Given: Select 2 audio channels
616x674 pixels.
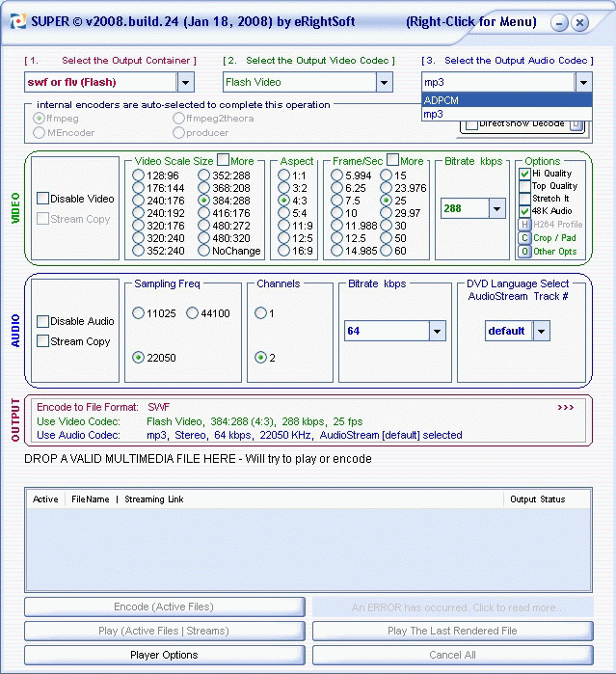Looking at the screenshot, I should (x=260, y=358).
